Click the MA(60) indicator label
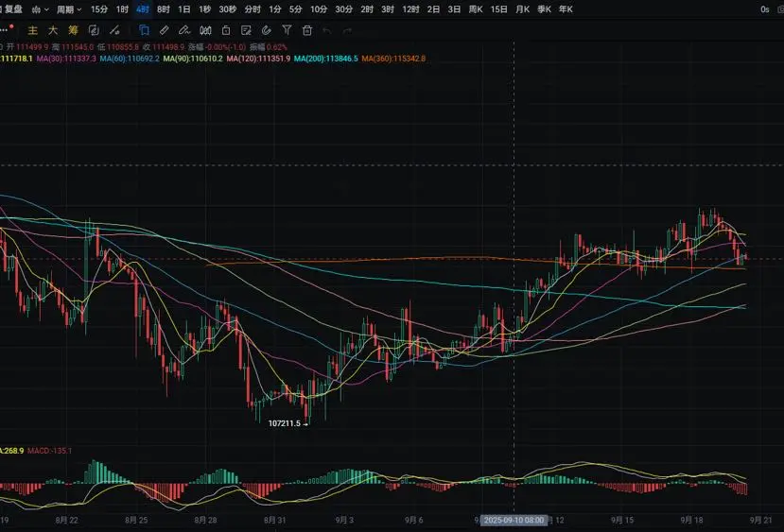 point(130,59)
